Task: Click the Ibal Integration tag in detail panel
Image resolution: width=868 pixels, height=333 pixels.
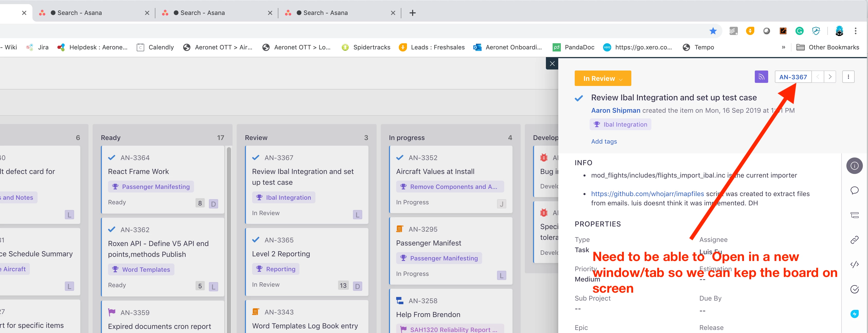Action: 620,124
